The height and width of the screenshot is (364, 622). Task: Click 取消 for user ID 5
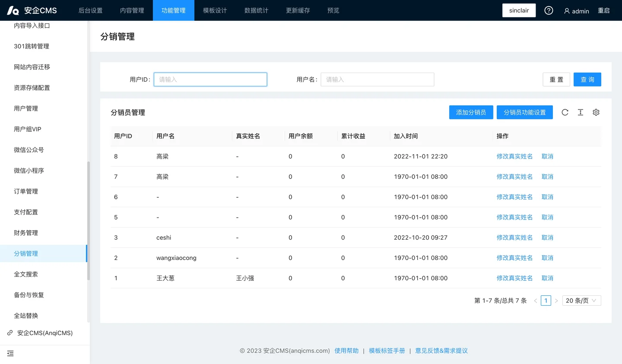[x=547, y=217]
